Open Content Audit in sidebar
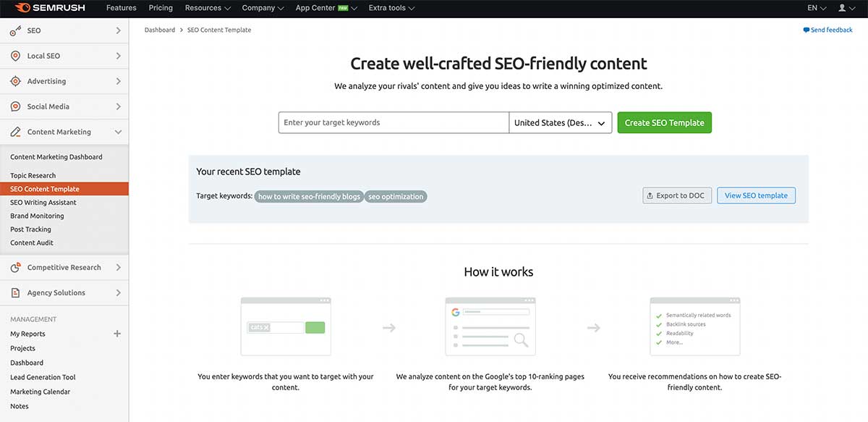 32,242
